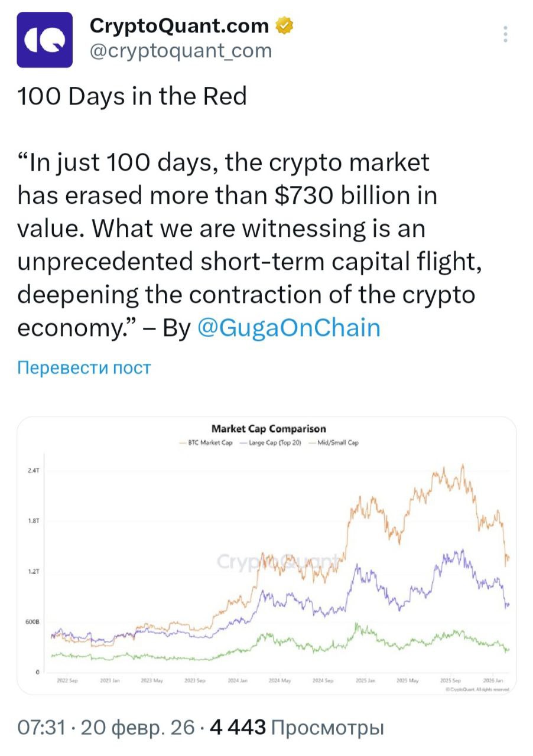Open the @GugaOnChain mention link
The width and height of the screenshot is (533, 756).
click(x=287, y=328)
